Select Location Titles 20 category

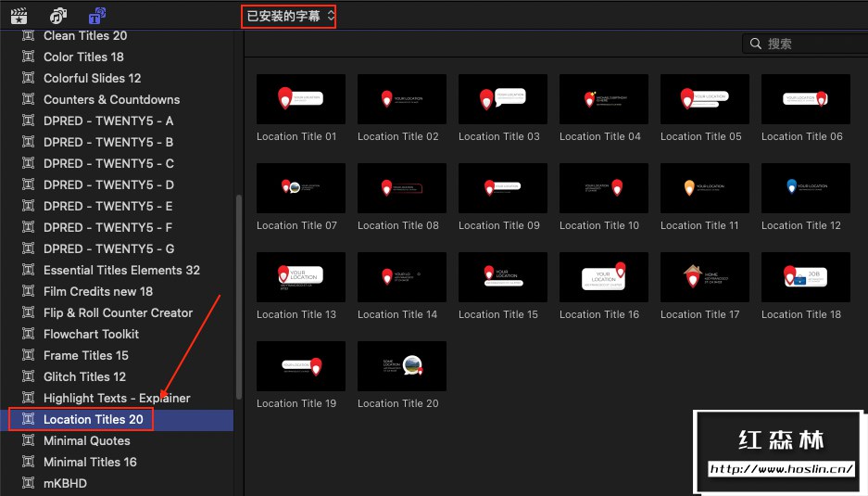tap(117, 420)
